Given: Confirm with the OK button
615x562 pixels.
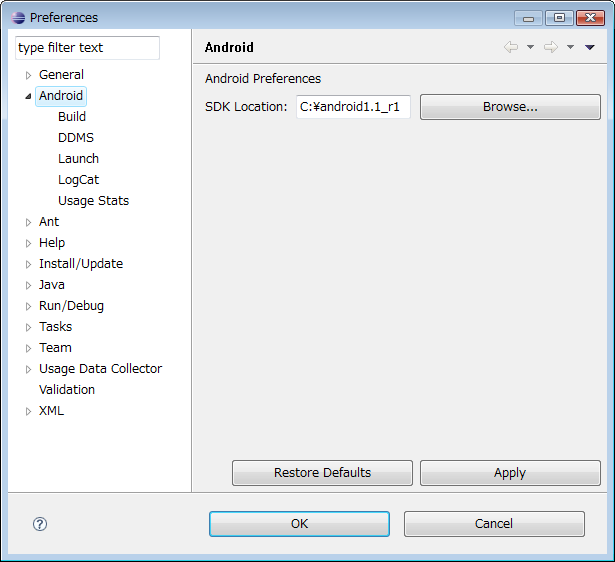Looking at the screenshot, I should [299, 524].
